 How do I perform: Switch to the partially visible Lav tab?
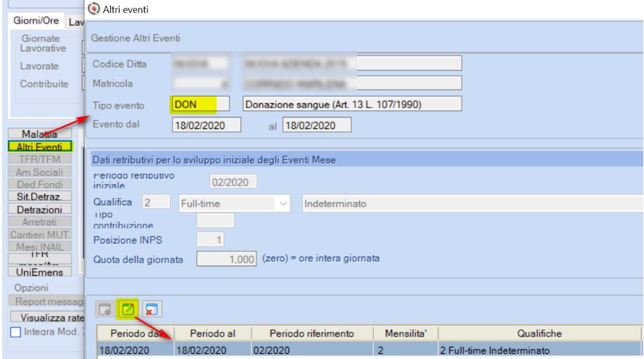tap(76, 22)
